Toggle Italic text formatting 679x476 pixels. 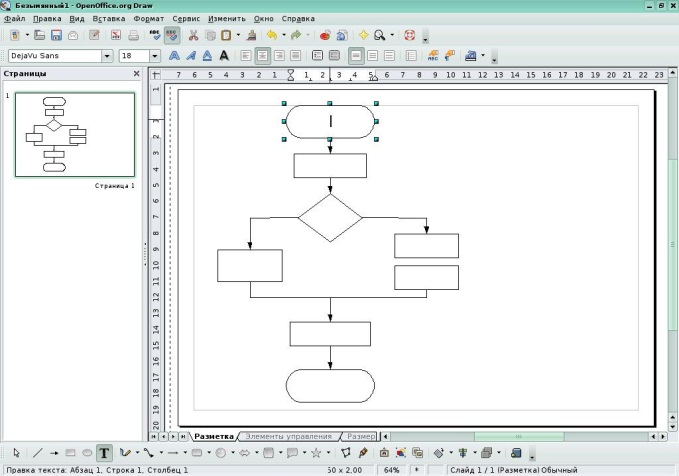pos(191,55)
